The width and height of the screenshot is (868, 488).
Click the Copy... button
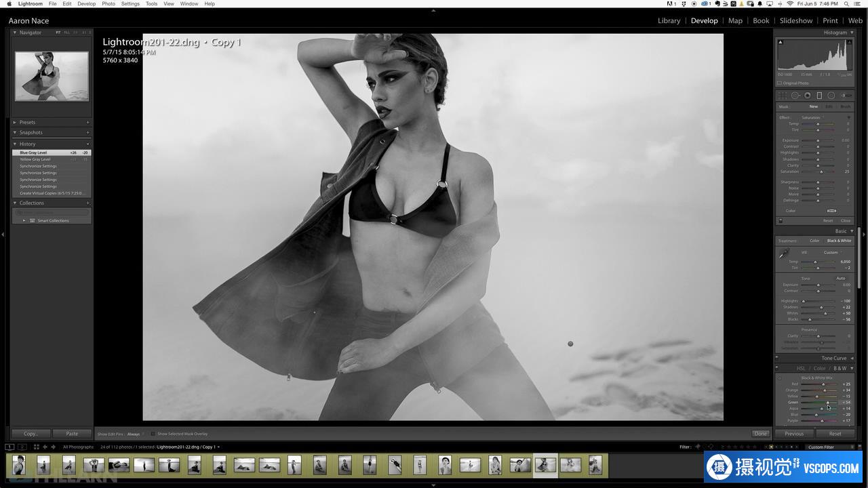point(31,434)
